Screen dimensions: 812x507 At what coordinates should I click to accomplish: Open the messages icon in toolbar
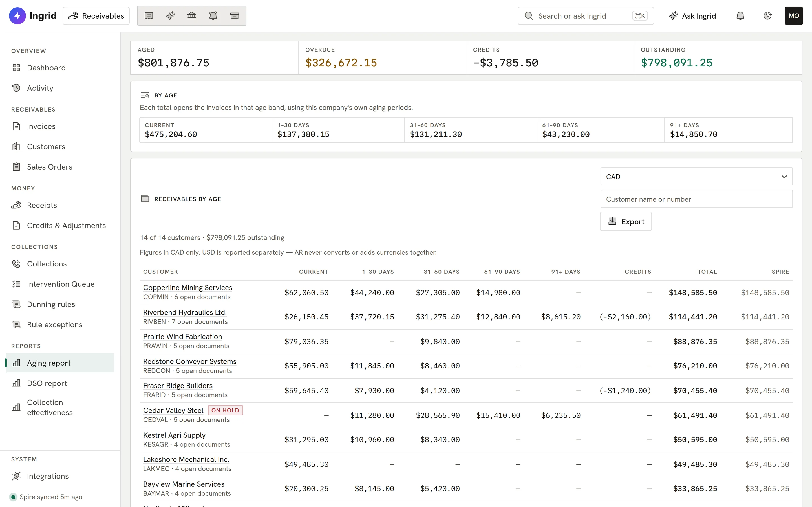point(149,16)
